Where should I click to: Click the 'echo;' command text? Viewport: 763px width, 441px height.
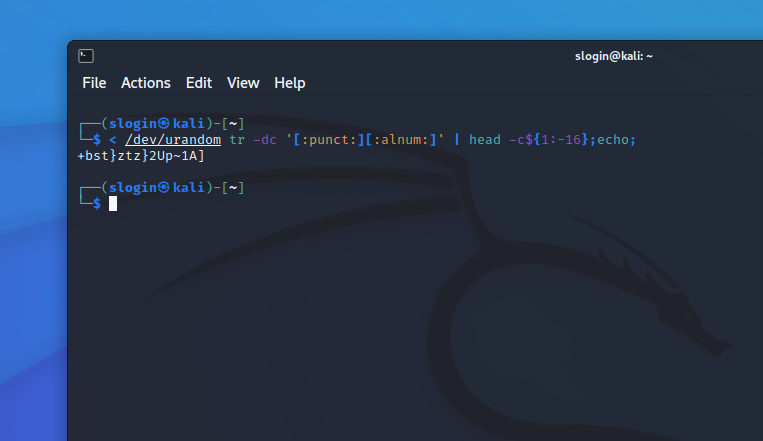point(616,140)
